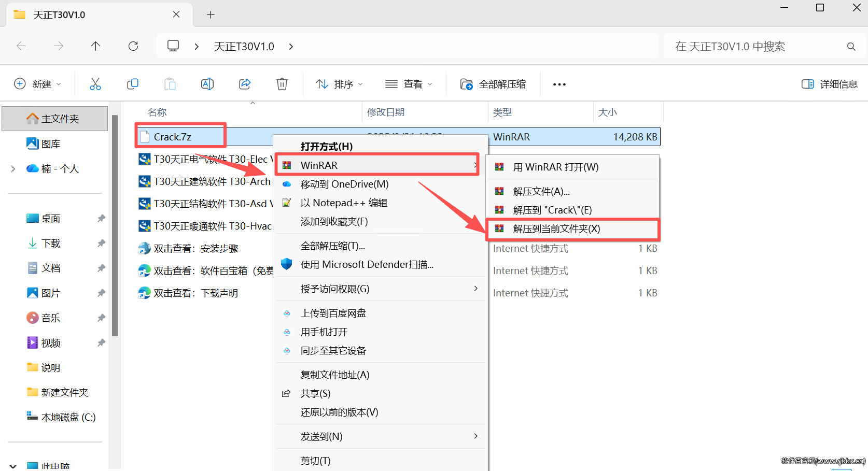868x471 pixels.
Task: Open the 排序 sort dropdown
Action: click(340, 84)
